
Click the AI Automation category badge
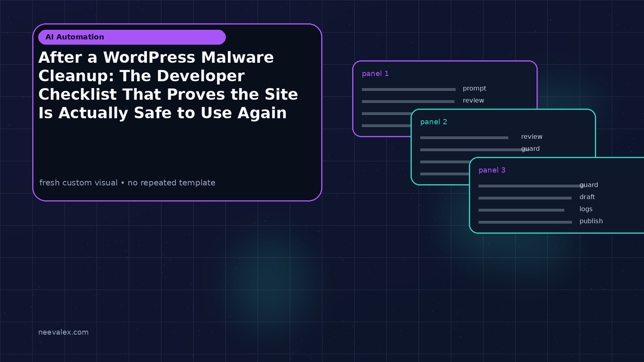(x=132, y=37)
